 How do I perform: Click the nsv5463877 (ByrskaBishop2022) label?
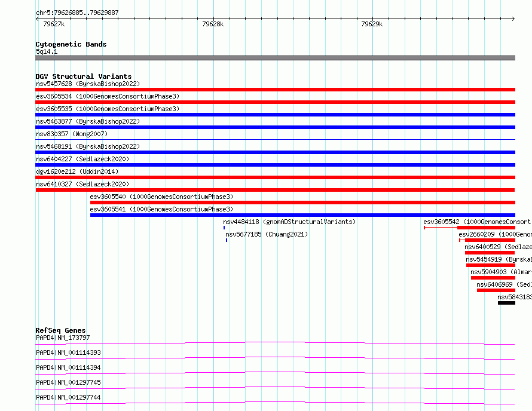[88, 121]
